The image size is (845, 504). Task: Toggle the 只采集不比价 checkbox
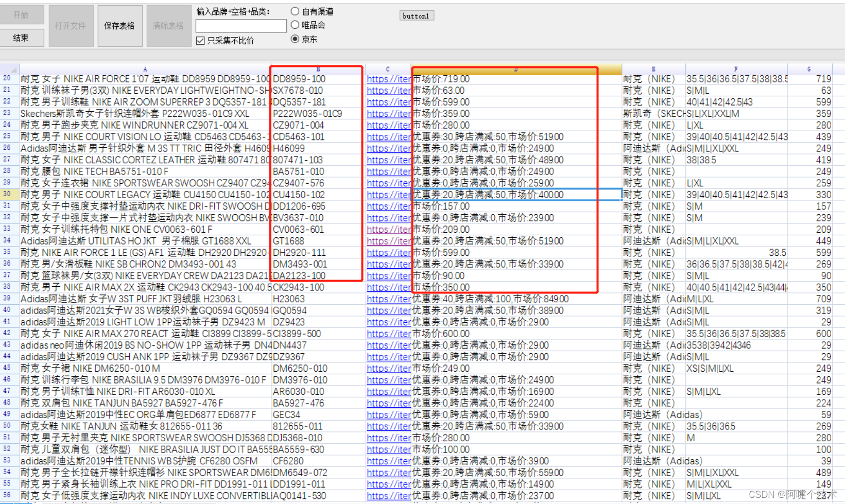coord(225,41)
